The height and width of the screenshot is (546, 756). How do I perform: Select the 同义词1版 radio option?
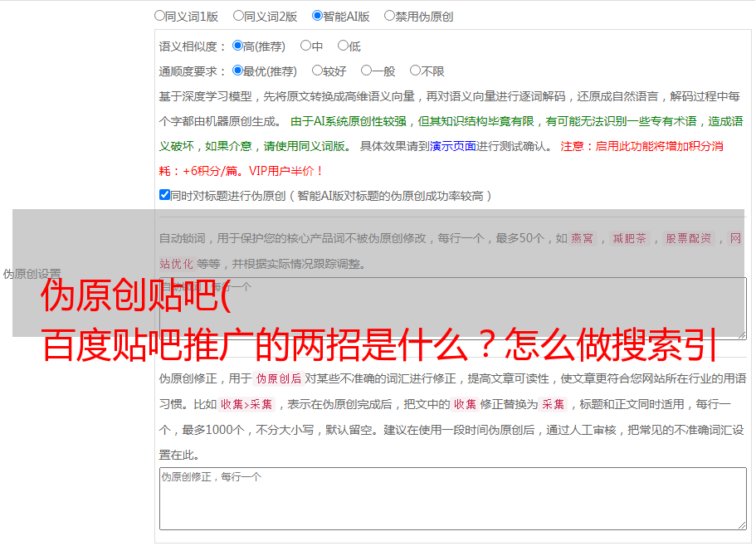click(159, 16)
